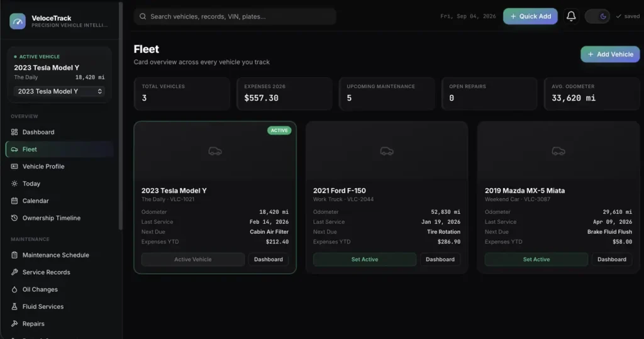This screenshot has height=339, width=644.
Task: Click the Quick Add button
Action: [x=530, y=16]
